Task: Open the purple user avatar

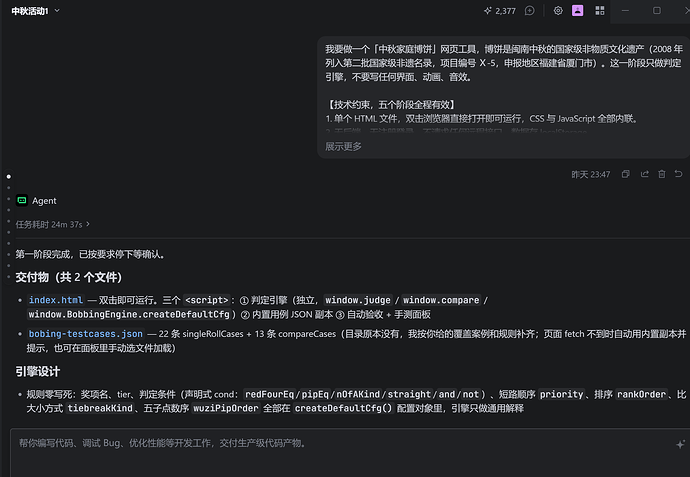Action: [577, 11]
